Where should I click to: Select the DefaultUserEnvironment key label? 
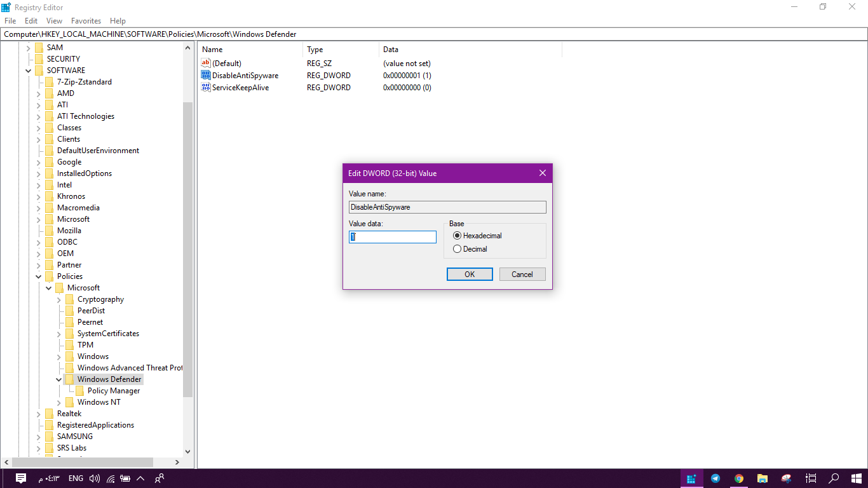click(98, 151)
